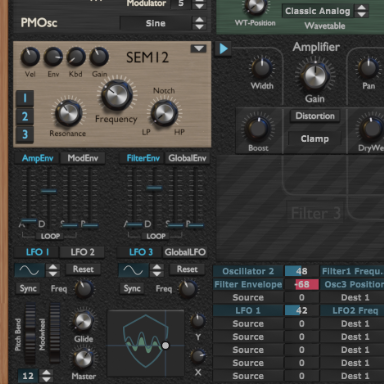Click the large Amplifier Gain knob

[x=315, y=76]
